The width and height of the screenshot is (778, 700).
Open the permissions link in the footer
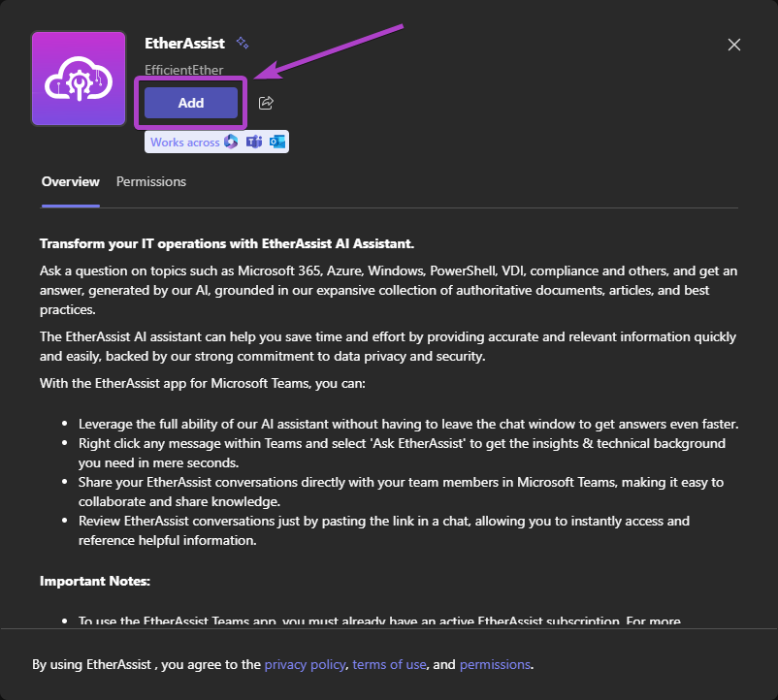click(x=495, y=664)
